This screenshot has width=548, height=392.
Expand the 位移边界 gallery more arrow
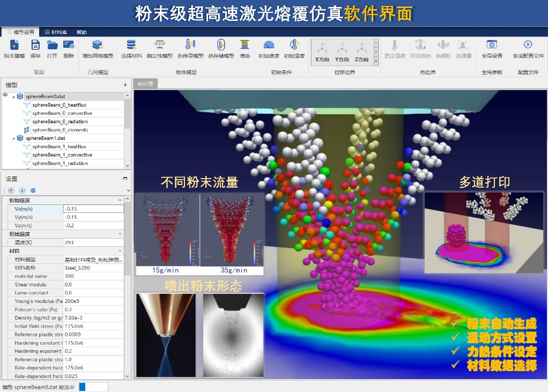[376, 62]
